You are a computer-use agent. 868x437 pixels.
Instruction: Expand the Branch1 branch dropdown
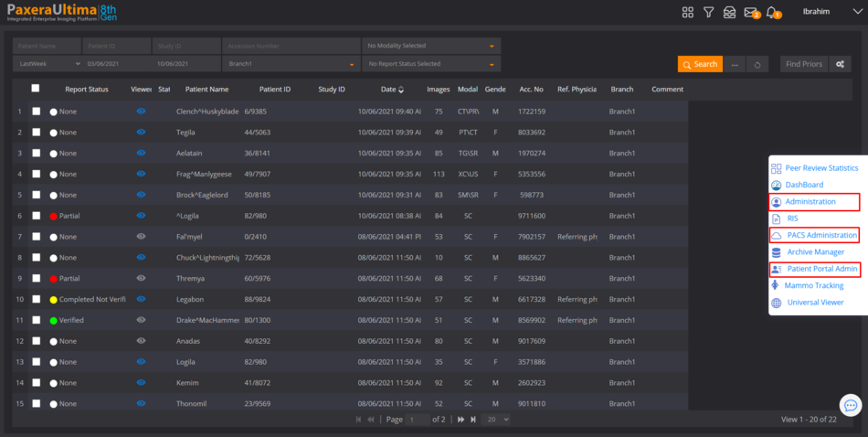click(291, 64)
